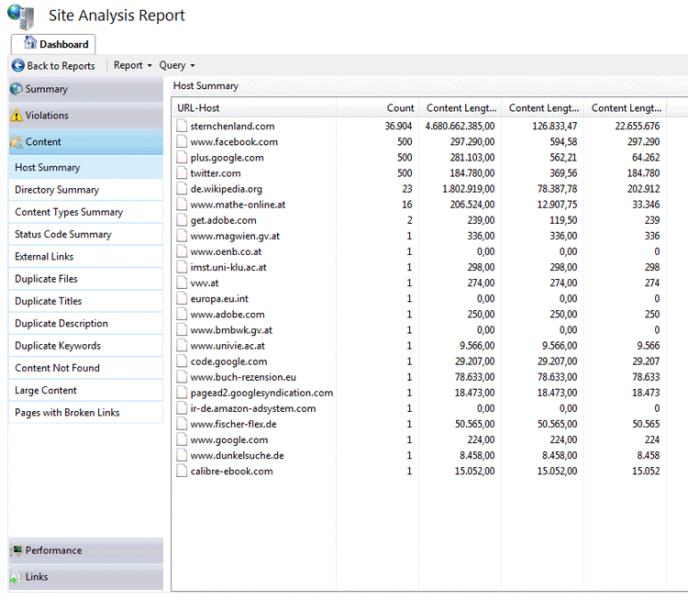Screen dimensions: 688x600
Task: Open Duplicate Files report
Action: 86,279
